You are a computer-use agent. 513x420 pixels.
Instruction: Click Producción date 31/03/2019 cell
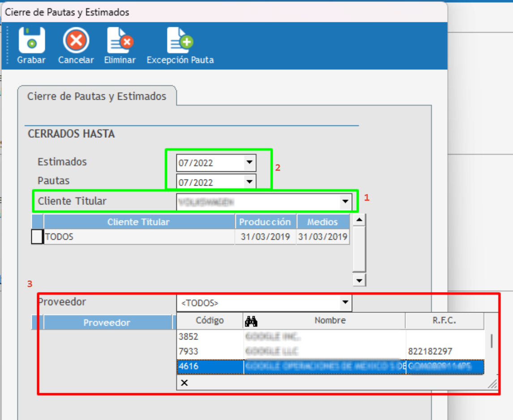point(265,237)
